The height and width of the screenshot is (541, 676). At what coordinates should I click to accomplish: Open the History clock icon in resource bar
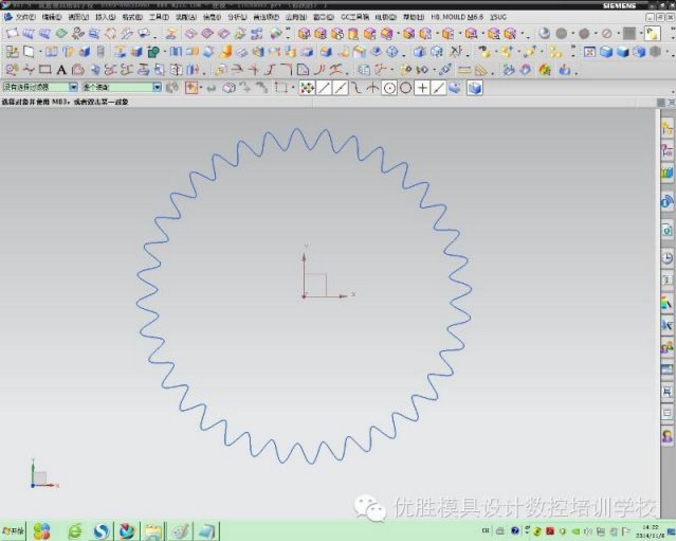coord(667,257)
